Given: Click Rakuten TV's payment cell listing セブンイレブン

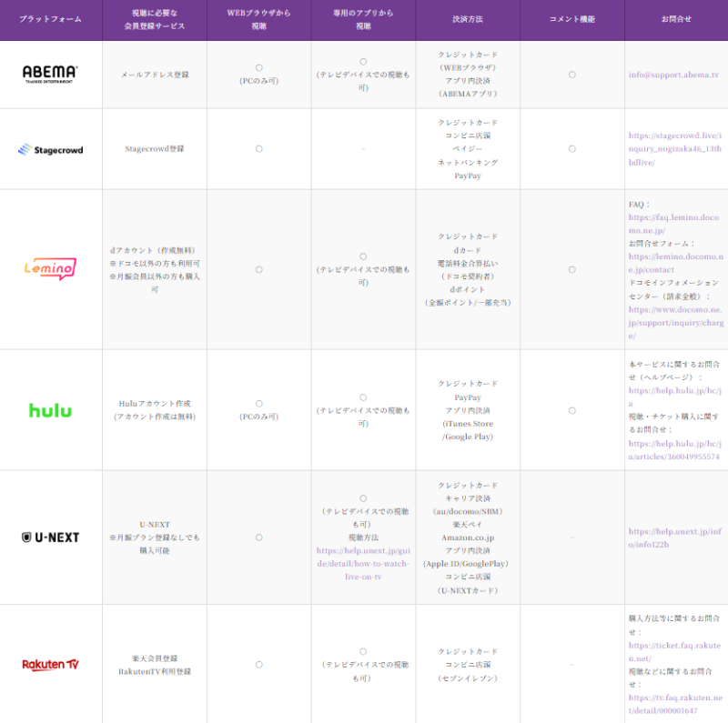Looking at the screenshot, I should [x=468, y=665].
